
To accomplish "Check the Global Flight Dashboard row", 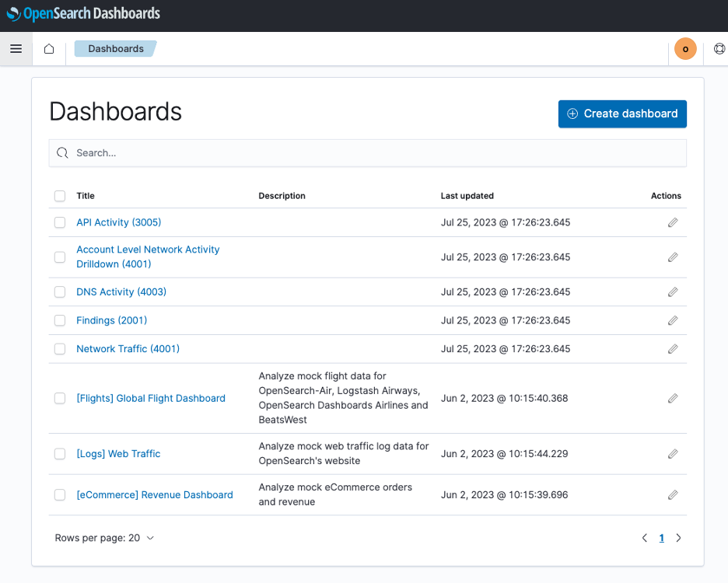I will click(60, 398).
